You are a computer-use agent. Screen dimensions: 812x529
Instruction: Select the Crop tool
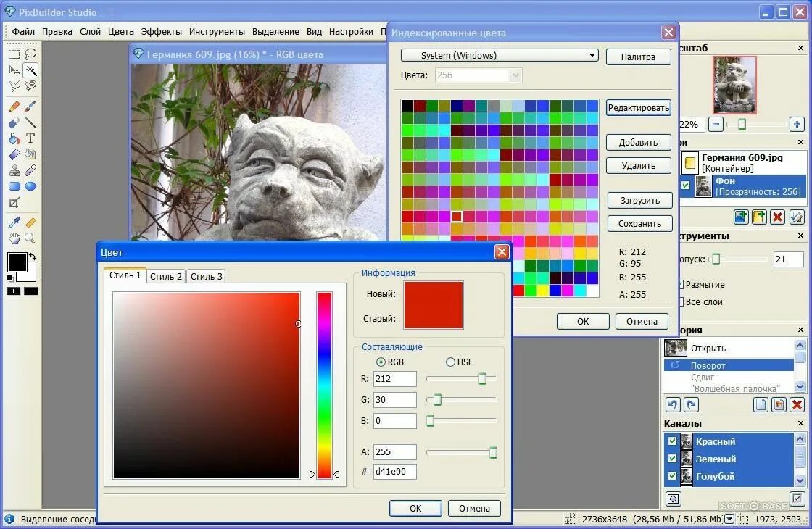(x=14, y=203)
